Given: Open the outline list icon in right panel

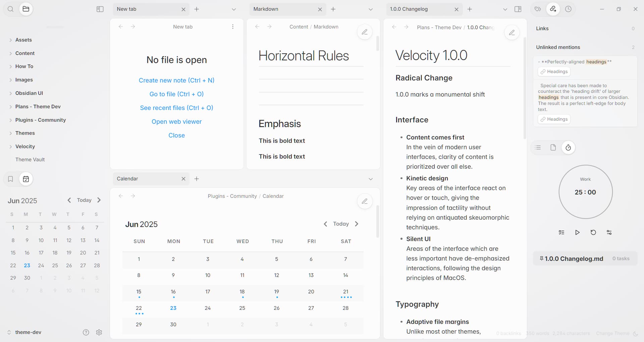Looking at the screenshot, I should 538,148.
